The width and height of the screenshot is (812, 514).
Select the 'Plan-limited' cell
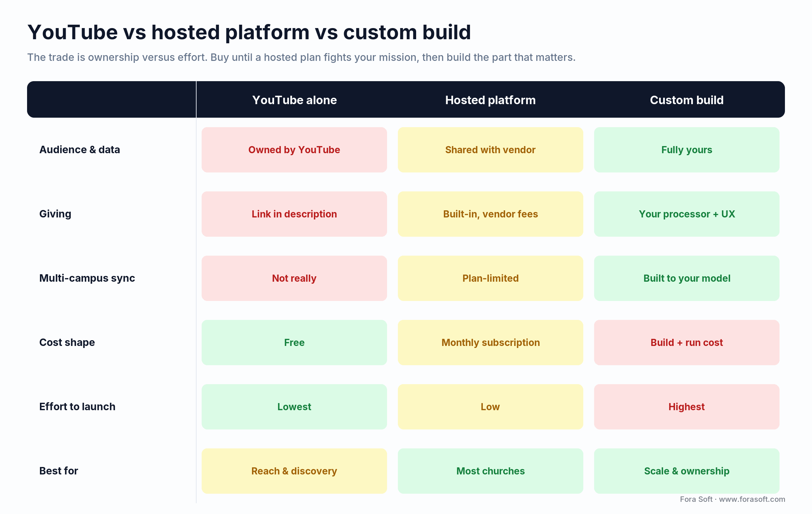coord(491,278)
